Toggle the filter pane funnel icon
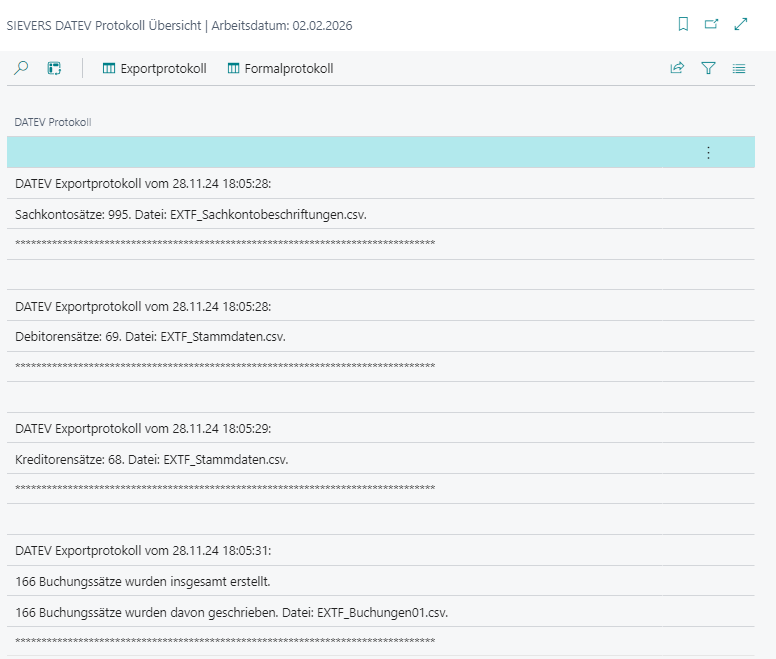Image resolution: width=776 pixels, height=659 pixels. pyautogui.click(x=708, y=69)
